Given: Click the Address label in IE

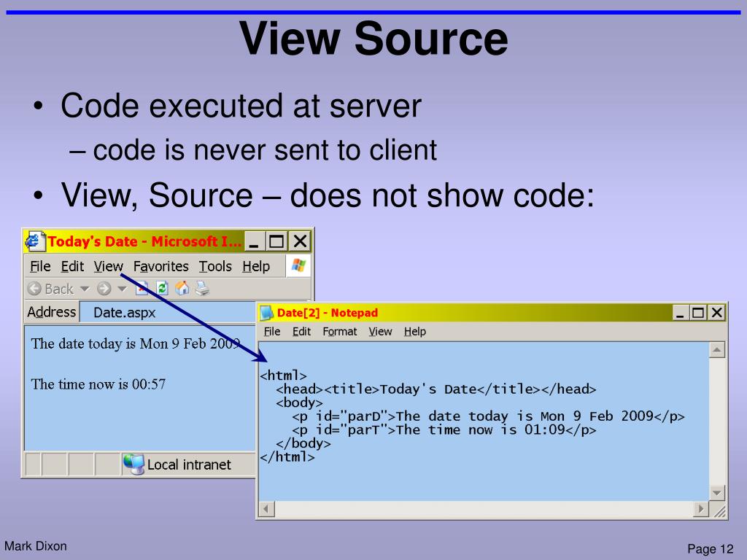Looking at the screenshot, I should click(52, 312).
